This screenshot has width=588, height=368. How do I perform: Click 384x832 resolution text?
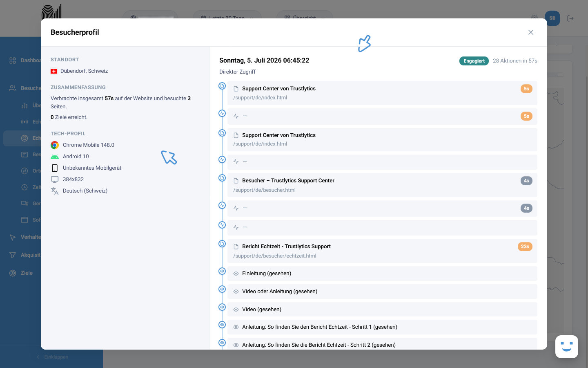[73, 180]
